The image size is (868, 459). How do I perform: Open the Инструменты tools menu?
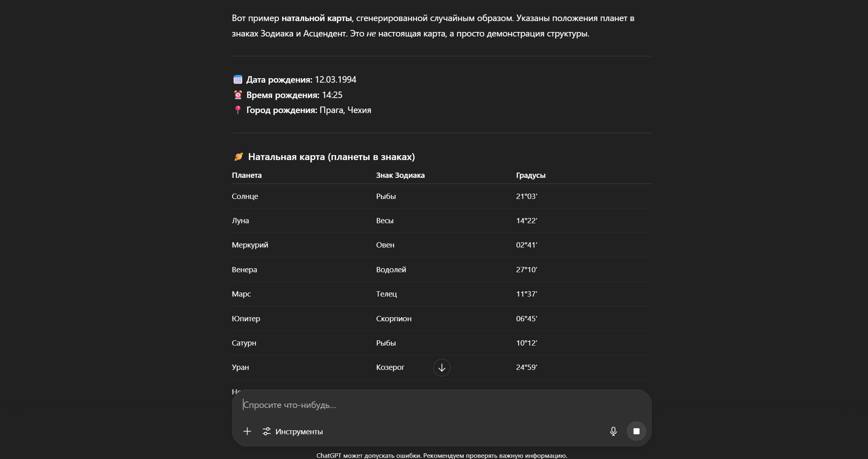[293, 431]
